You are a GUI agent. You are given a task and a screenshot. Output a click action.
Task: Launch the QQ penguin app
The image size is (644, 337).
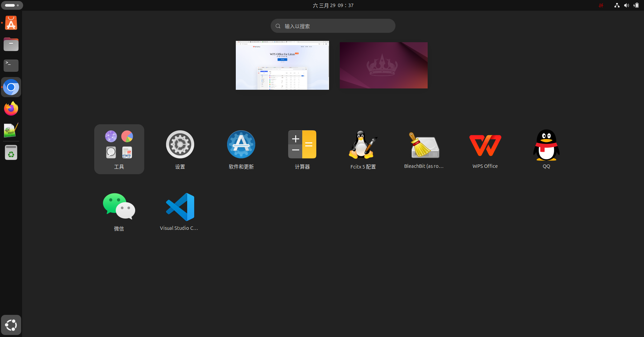(x=546, y=149)
